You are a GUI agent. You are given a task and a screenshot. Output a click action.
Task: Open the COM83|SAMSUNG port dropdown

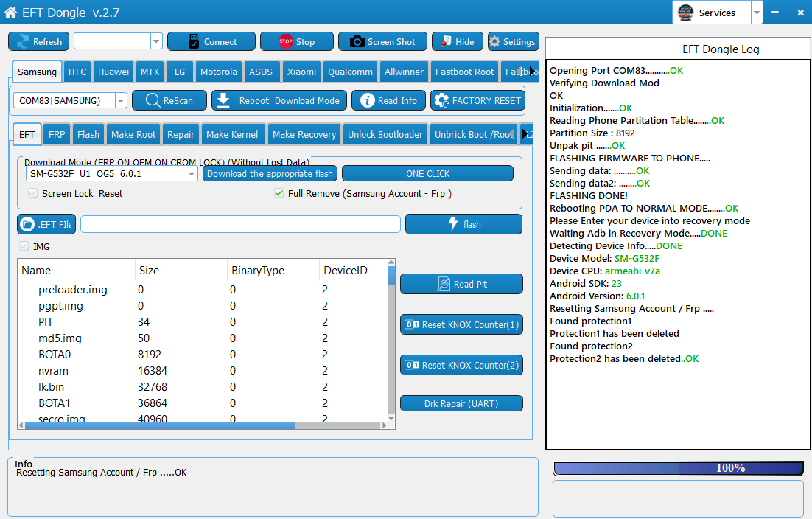(x=121, y=100)
